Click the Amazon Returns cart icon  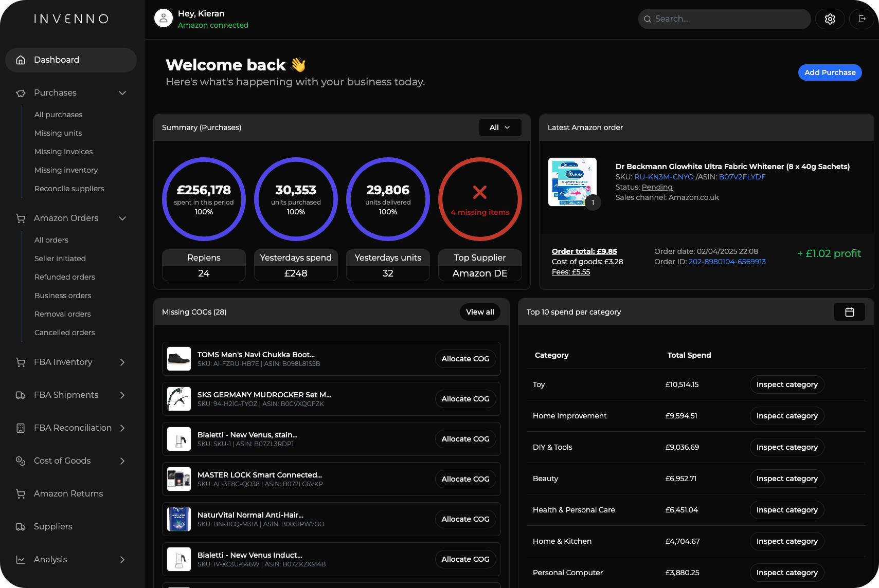pos(21,494)
